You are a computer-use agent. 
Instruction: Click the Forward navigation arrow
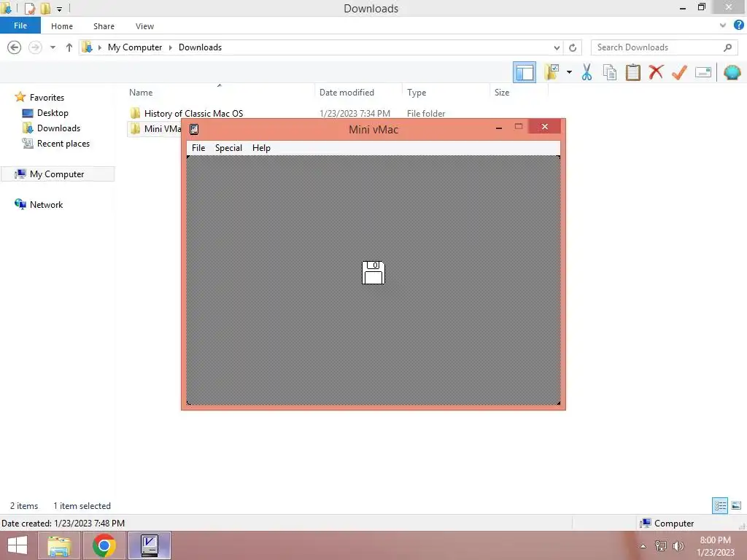click(x=35, y=47)
